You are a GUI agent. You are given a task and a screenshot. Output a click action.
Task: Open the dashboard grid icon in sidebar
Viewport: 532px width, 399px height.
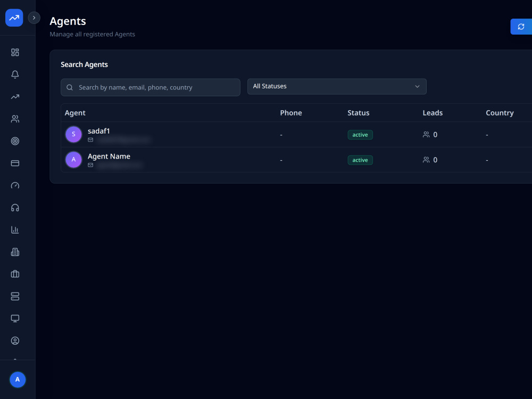[15, 52]
